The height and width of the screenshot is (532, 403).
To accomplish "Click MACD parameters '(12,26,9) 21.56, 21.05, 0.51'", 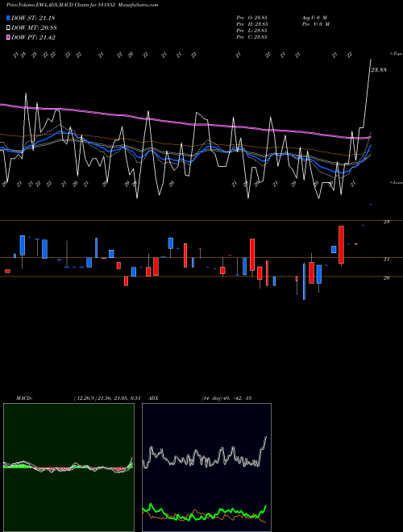I will [107, 398].
